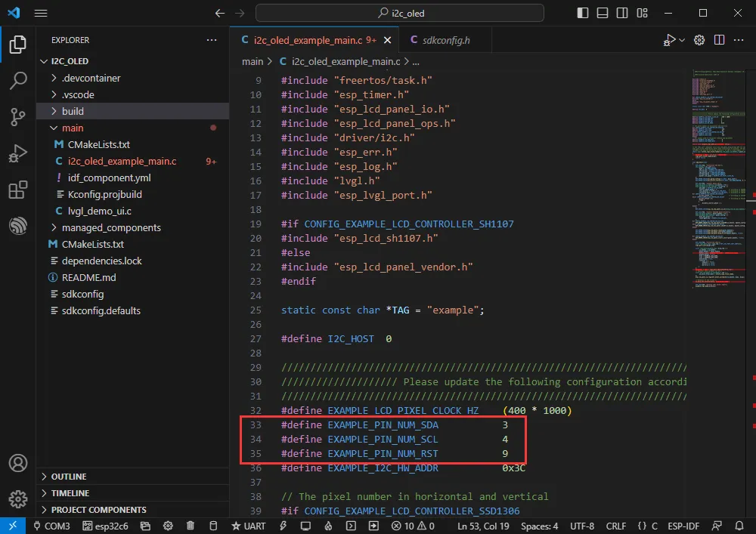This screenshot has width=756, height=534.
Task: Change CRLF line endings in status bar
Action: [x=615, y=526]
